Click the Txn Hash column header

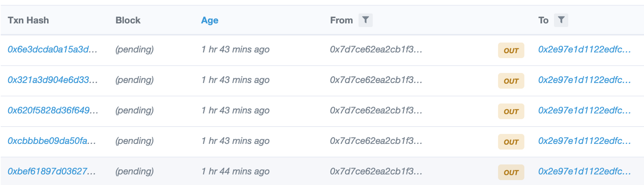[28, 20]
